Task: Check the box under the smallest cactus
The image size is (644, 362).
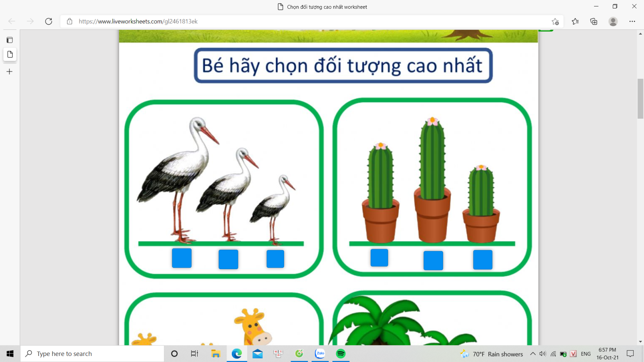Action: click(483, 259)
